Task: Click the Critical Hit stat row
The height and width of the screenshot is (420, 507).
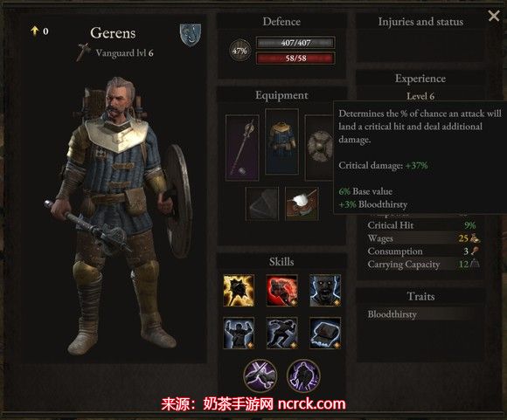Action: (422, 225)
